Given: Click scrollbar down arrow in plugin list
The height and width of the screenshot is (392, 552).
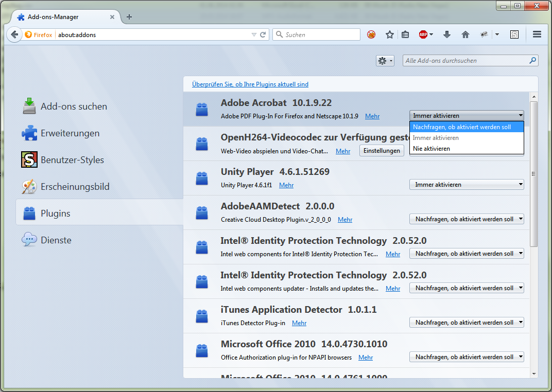Looking at the screenshot, I should point(533,373).
